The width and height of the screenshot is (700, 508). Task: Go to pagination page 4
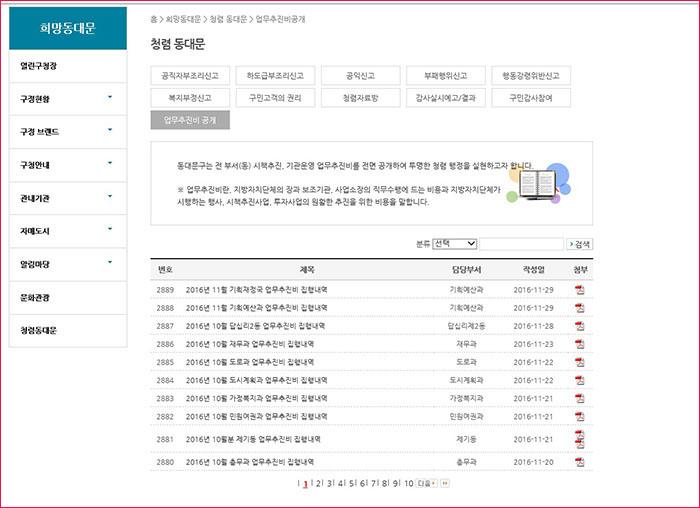click(x=340, y=483)
